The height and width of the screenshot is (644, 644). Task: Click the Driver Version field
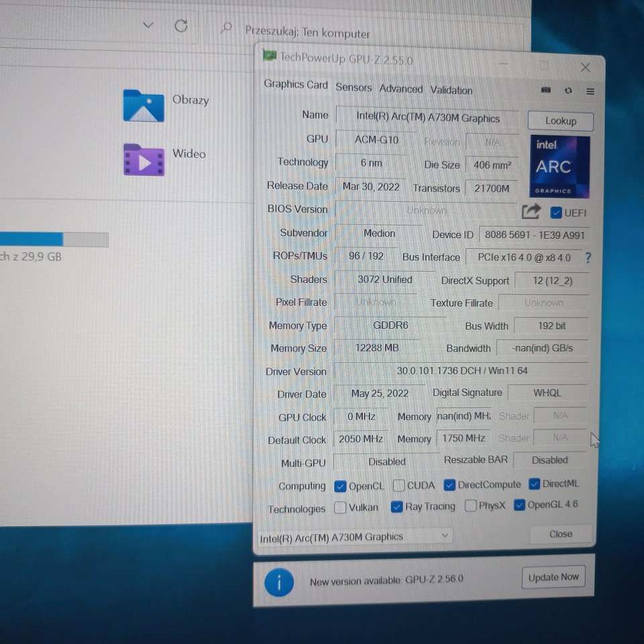coord(462,371)
